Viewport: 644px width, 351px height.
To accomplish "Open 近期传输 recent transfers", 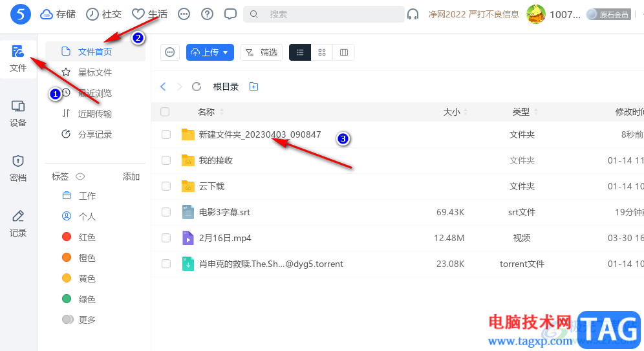I will 95,114.
